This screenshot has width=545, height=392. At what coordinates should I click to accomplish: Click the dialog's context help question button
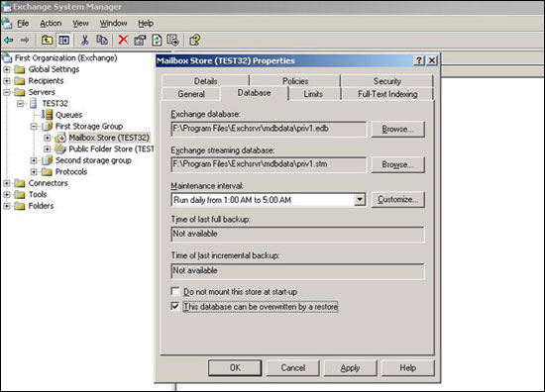click(419, 60)
